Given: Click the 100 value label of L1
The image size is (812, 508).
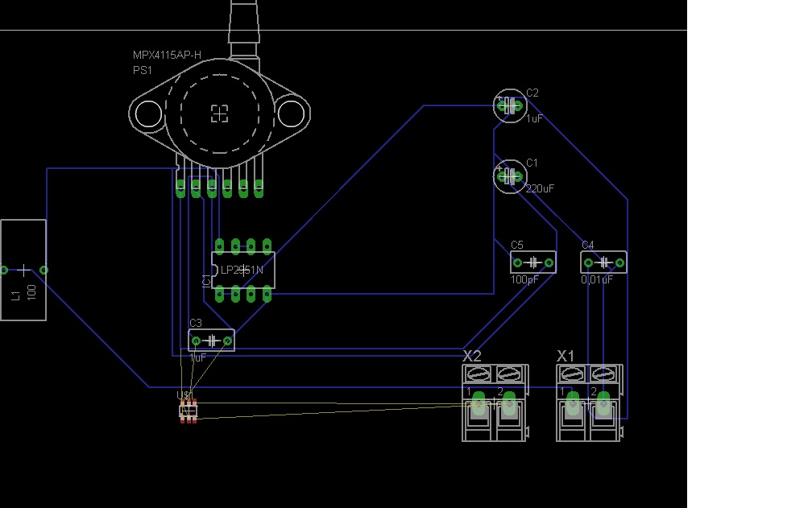Looking at the screenshot, I should pyautogui.click(x=31, y=292).
